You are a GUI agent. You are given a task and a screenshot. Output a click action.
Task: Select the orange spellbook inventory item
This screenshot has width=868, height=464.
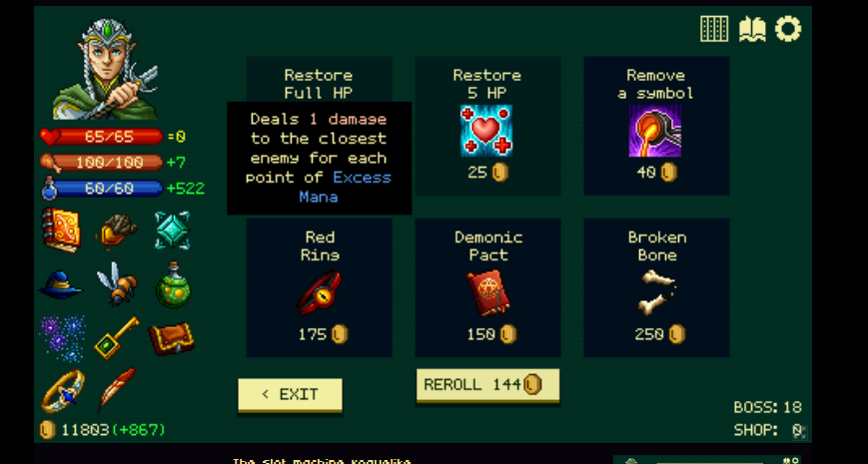click(x=62, y=231)
